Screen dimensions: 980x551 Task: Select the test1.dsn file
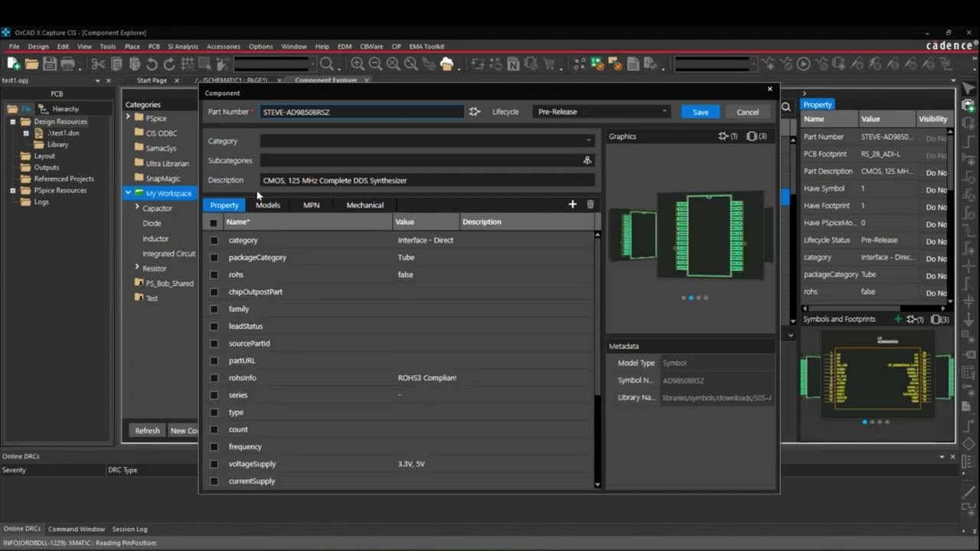click(x=63, y=132)
